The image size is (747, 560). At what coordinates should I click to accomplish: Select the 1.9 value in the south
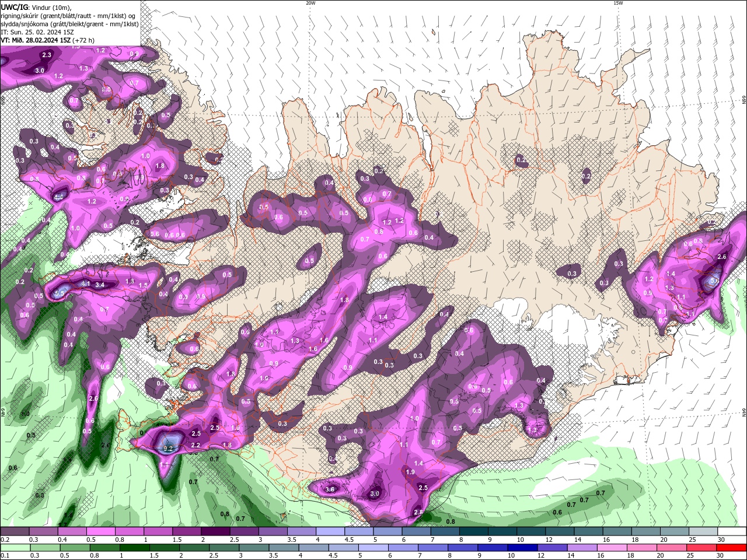410,472
